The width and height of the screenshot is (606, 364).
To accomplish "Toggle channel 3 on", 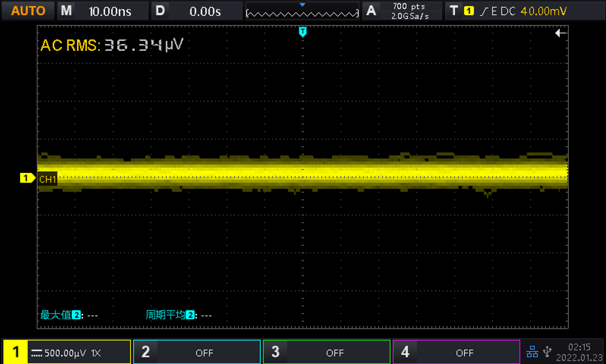I will click(x=326, y=352).
